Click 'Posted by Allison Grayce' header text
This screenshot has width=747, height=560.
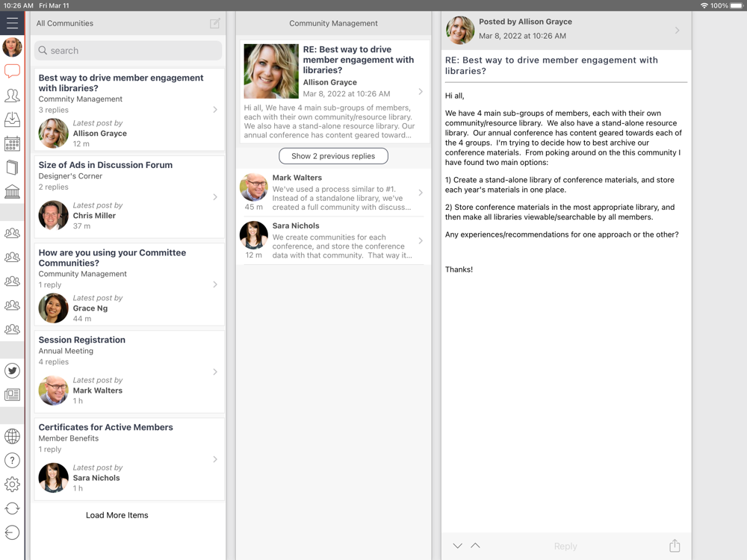[x=525, y=22]
